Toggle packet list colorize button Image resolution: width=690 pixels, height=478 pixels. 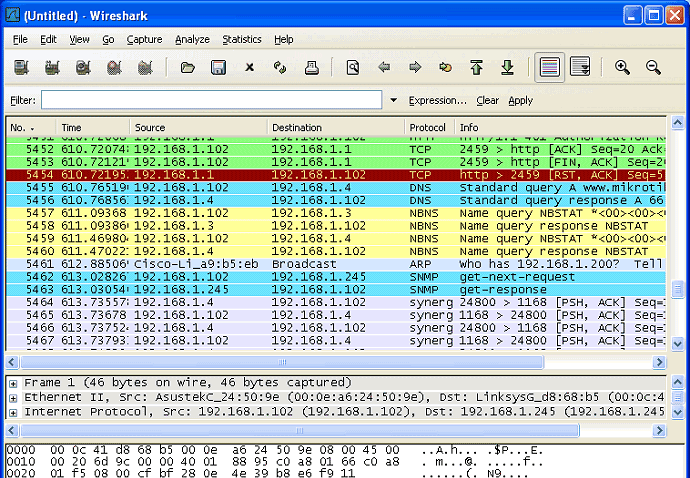[x=550, y=67]
